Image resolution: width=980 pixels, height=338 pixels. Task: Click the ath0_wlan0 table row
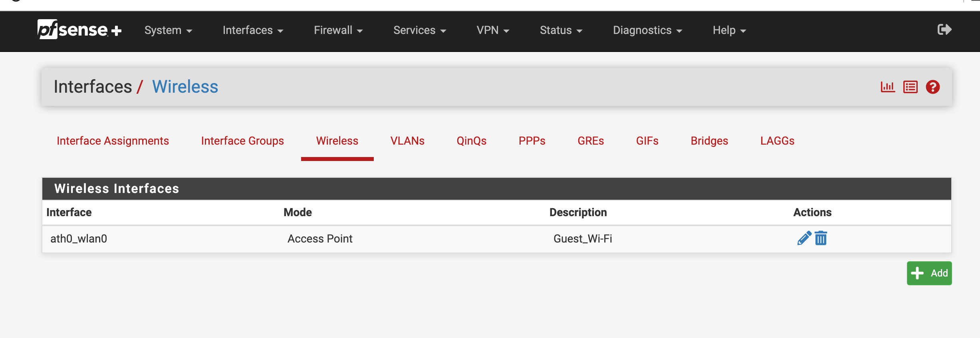(x=319, y=239)
